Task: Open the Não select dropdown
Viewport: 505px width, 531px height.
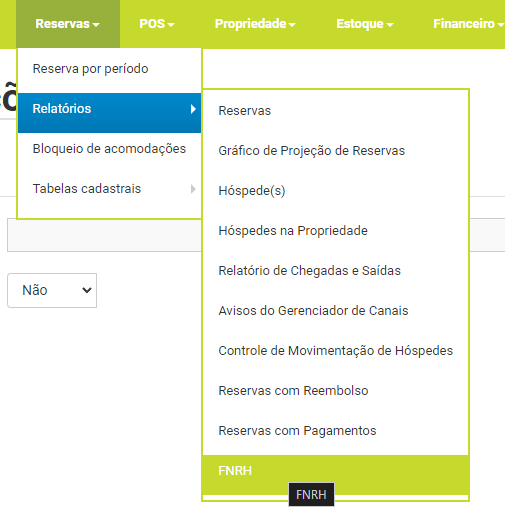Action: [52, 290]
